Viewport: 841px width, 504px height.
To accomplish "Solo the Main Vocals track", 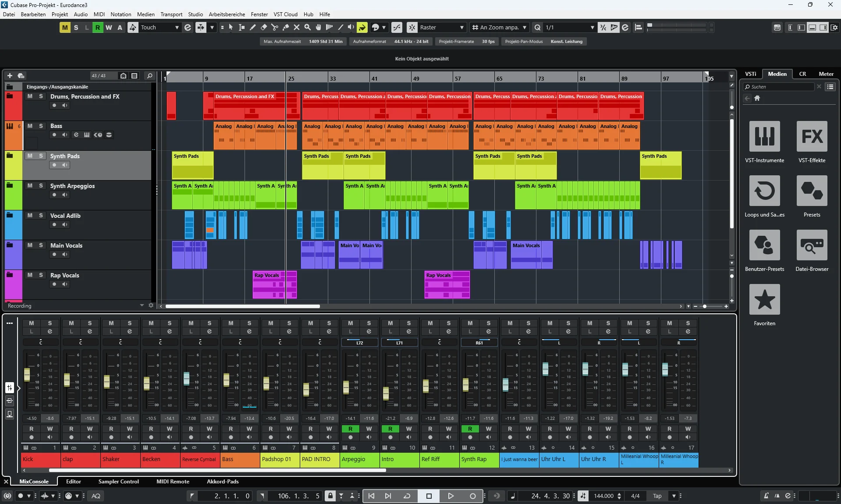I will click(41, 245).
